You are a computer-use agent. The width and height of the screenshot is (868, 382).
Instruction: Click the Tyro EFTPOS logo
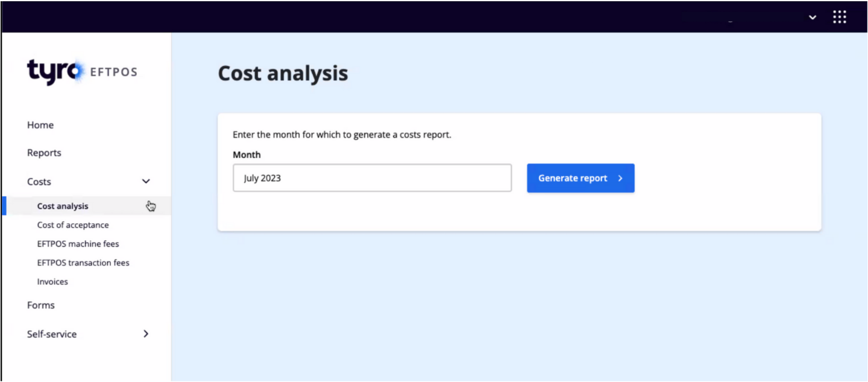[x=82, y=71]
